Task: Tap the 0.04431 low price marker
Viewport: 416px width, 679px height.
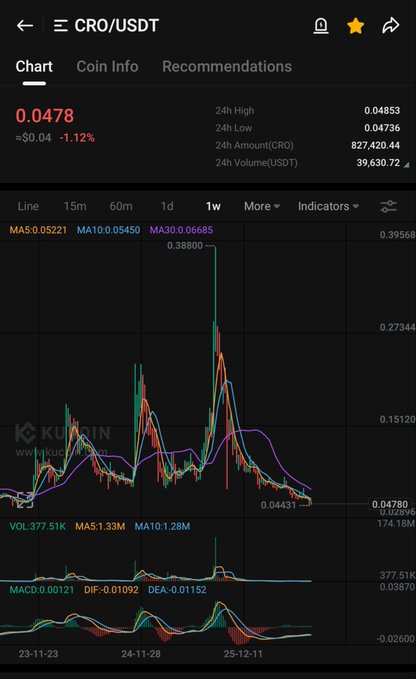Action: pos(278,505)
